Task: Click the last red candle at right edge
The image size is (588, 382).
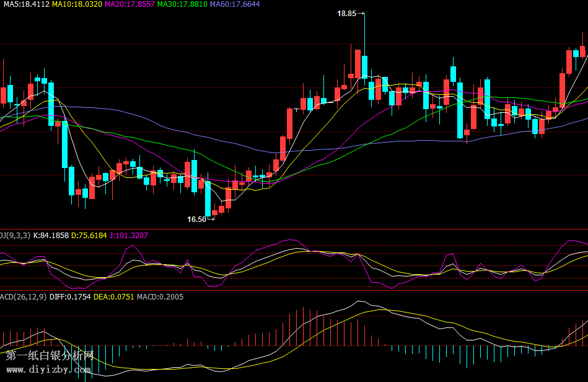Action: click(583, 51)
